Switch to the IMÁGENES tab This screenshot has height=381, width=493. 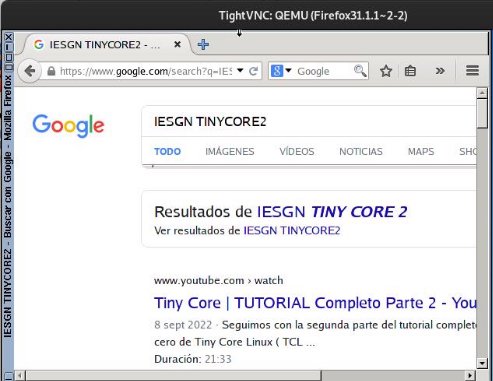tap(230, 152)
